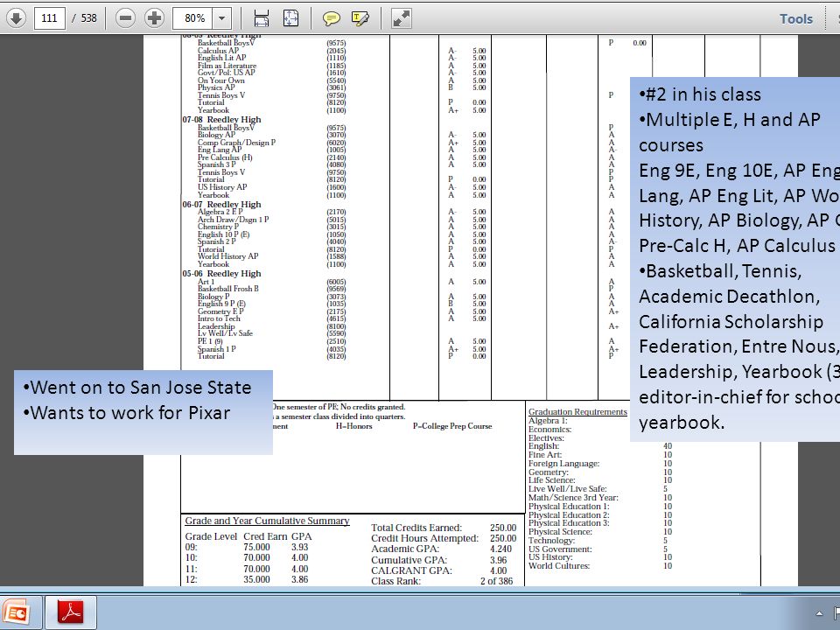
Task: Select the Academic GPA value 4.240
Action: click(500, 549)
